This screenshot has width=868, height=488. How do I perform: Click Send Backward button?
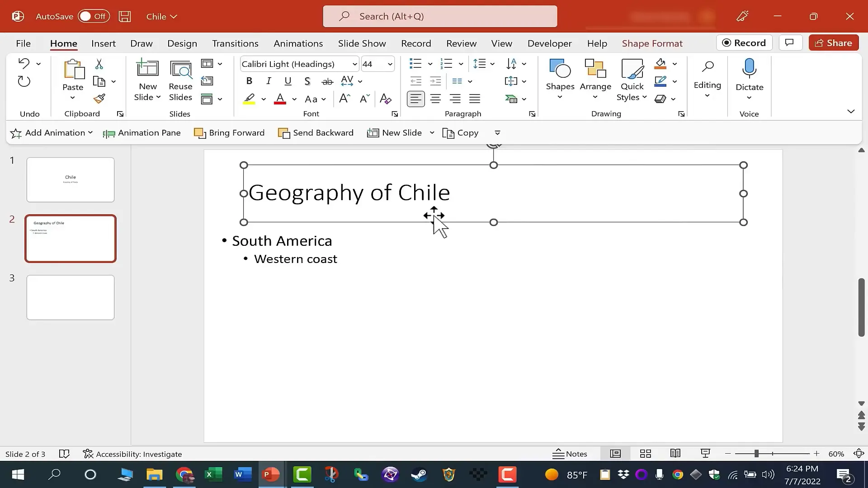316,133
